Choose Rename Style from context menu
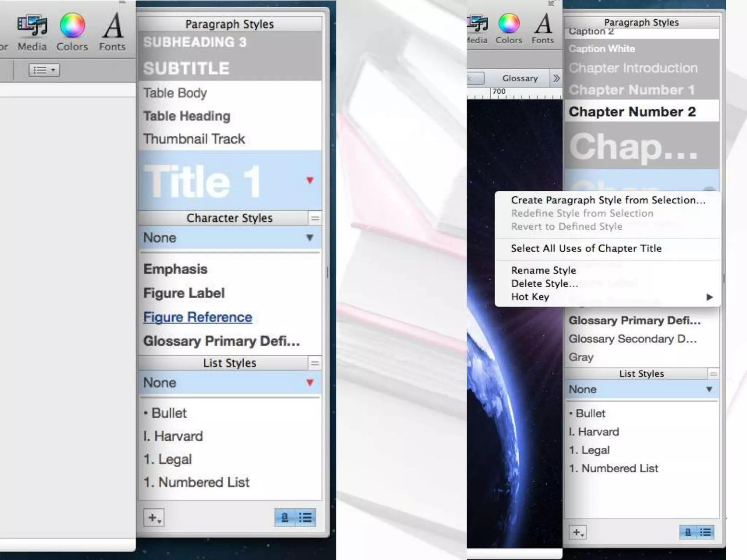 click(543, 270)
